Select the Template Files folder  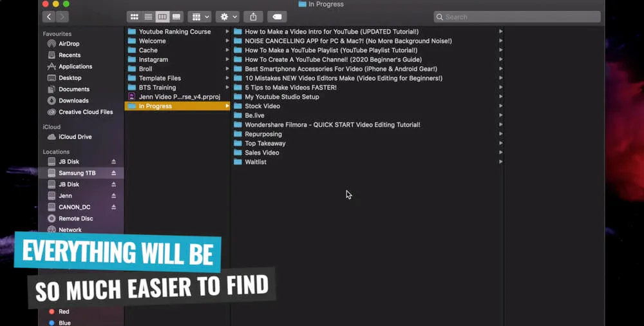click(x=160, y=78)
